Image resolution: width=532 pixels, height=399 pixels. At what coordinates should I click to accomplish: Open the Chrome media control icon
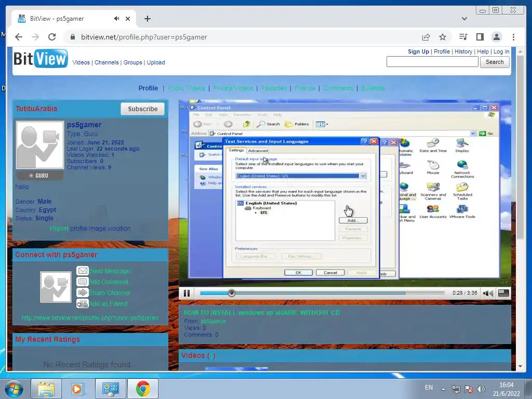[463, 37]
